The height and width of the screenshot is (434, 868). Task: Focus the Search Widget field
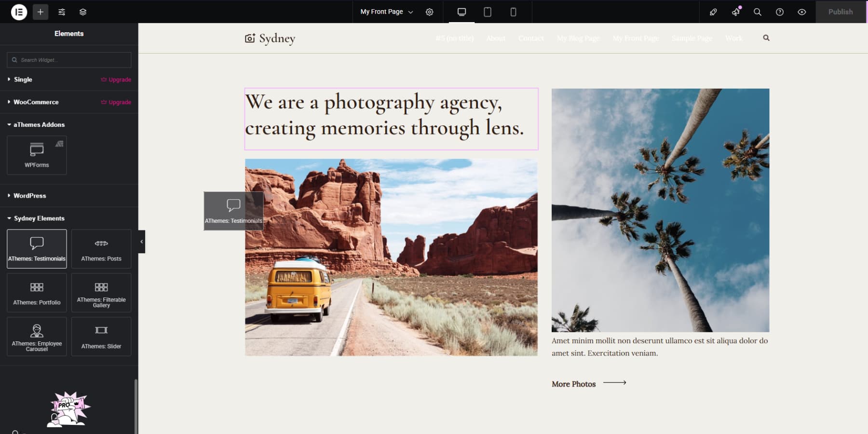click(69, 60)
